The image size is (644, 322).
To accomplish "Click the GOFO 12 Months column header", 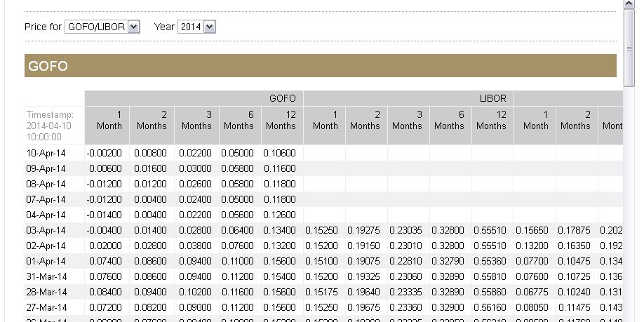I will (282, 126).
